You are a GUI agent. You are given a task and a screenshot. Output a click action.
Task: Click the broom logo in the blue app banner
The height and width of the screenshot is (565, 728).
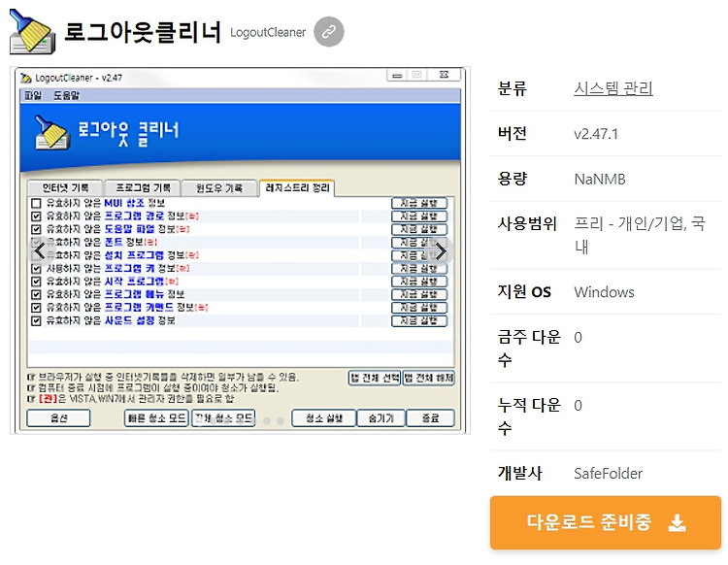coord(52,133)
